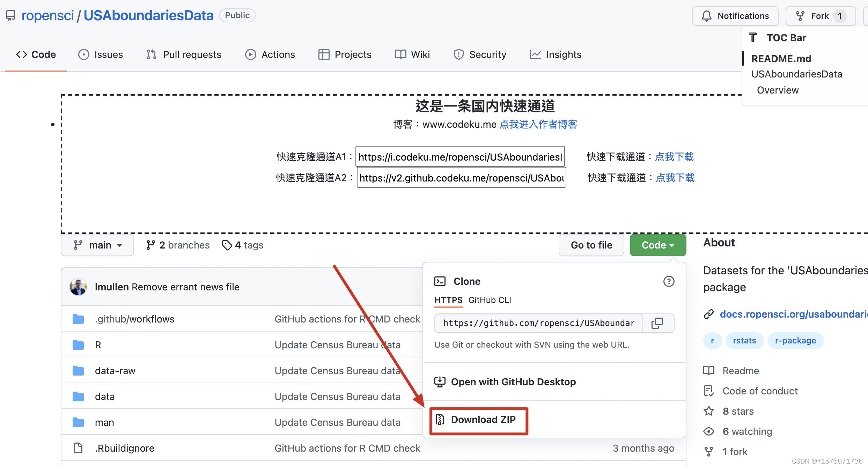
Task: Open the ropensci organization link
Action: pos(47,15)
